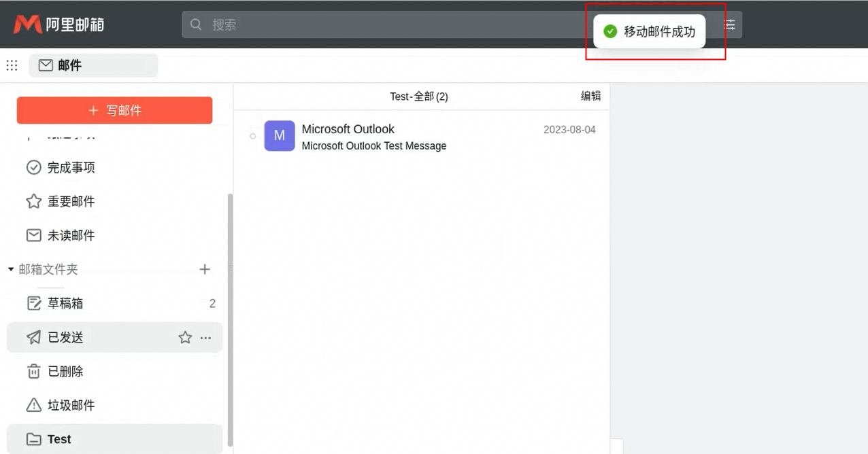Image resolution: width=868 pixels, height=454 pixels.
Task: Star the 已发送 folder
Action: click(x=185, y=338)
